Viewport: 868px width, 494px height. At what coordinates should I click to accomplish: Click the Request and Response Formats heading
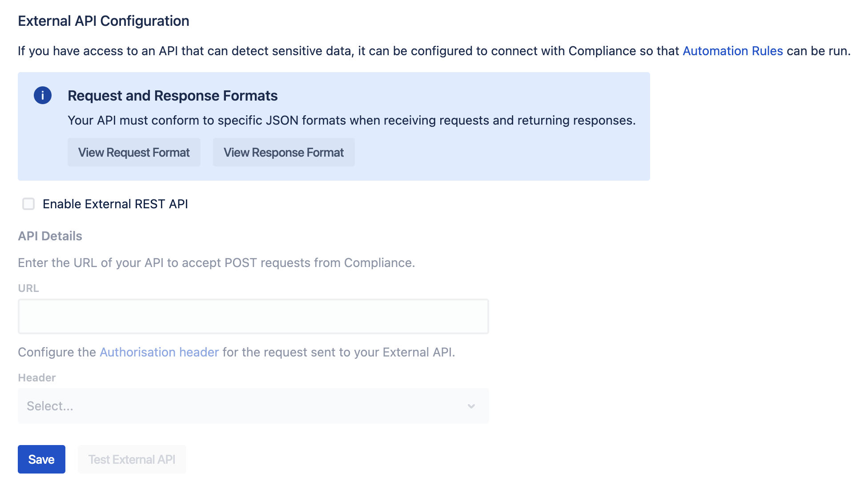[x=173, y=96]
